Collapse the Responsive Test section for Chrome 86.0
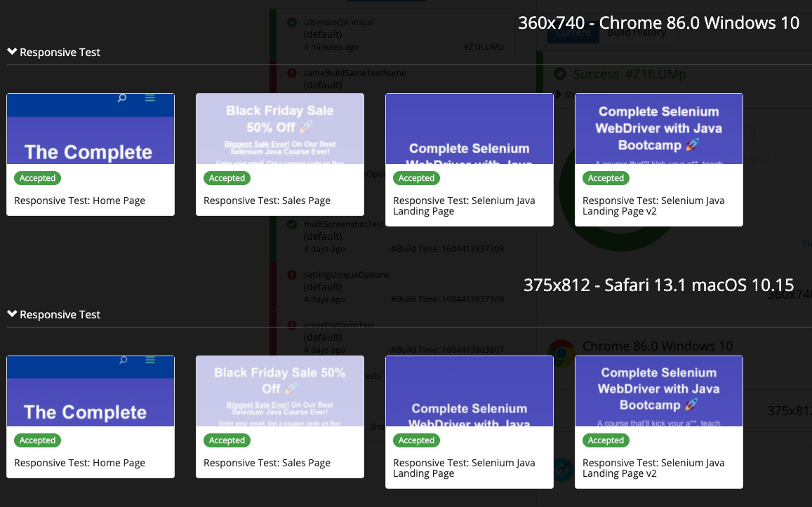Viewport: 812px width, 507px height. 13,52
